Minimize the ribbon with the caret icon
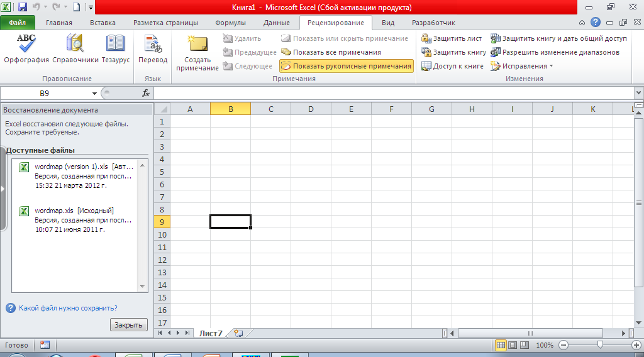The image size is (644, 357). click(x=582, y=23)
